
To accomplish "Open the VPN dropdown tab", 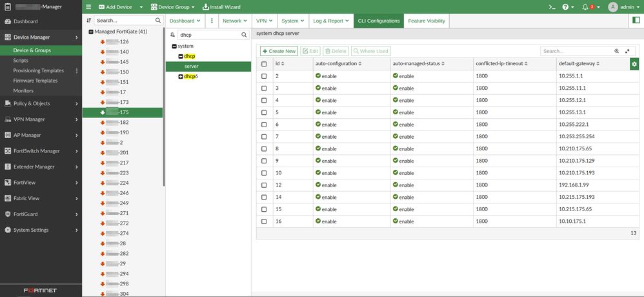I will click(265, 21).
